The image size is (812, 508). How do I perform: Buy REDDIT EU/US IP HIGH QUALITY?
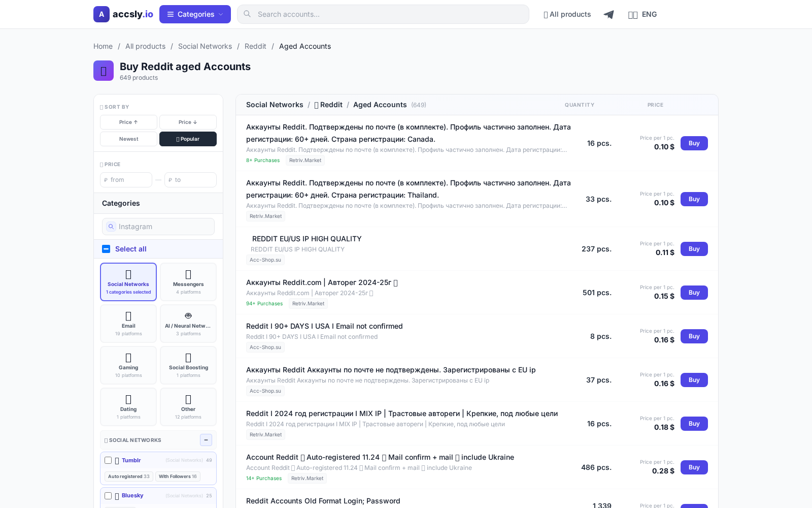[x=694, y=249]
